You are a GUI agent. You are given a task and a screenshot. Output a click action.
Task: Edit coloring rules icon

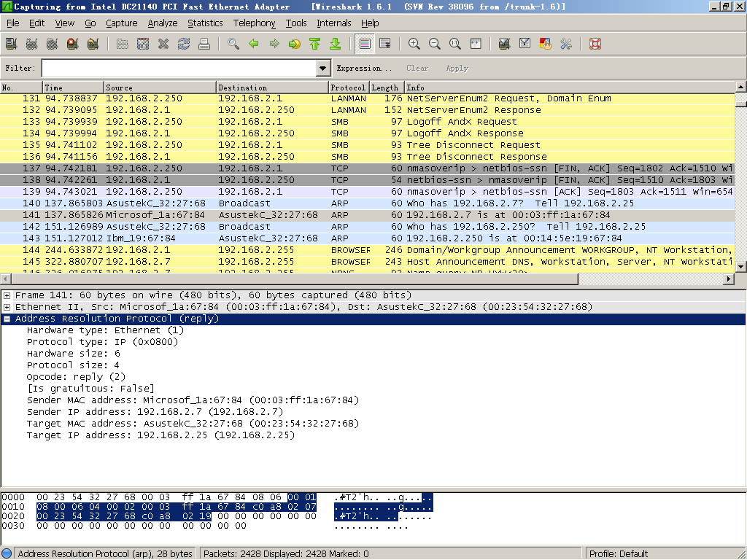[x=546, y=44]
